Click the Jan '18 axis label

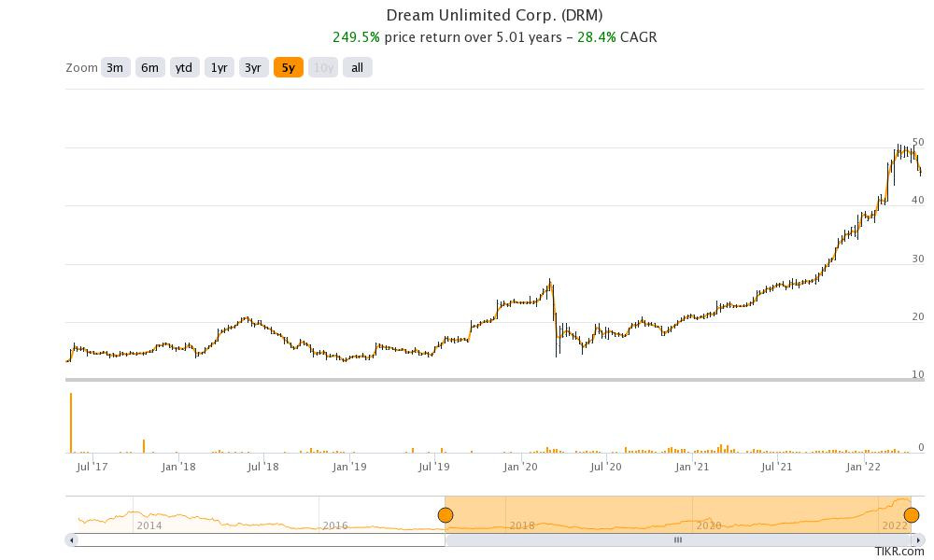tap(178, 468)
